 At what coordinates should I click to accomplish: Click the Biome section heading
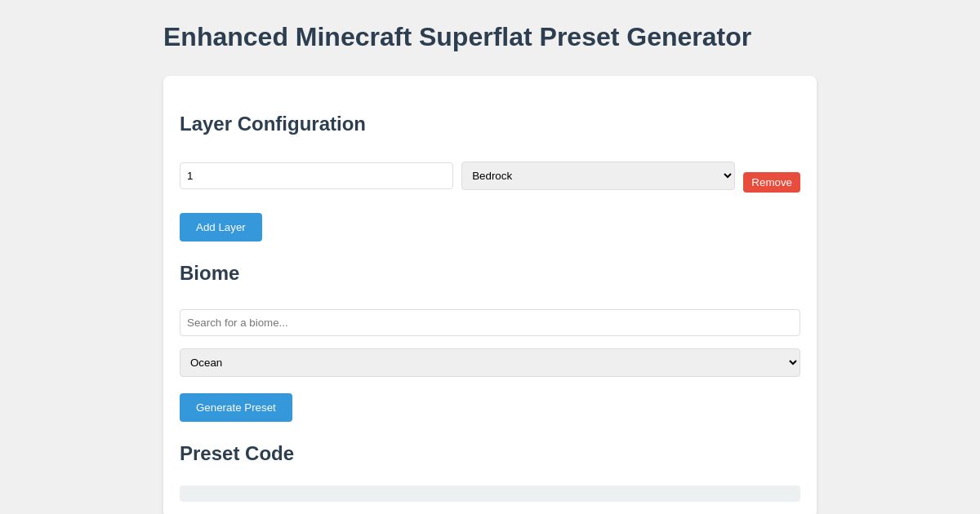[x=209, y=273]
